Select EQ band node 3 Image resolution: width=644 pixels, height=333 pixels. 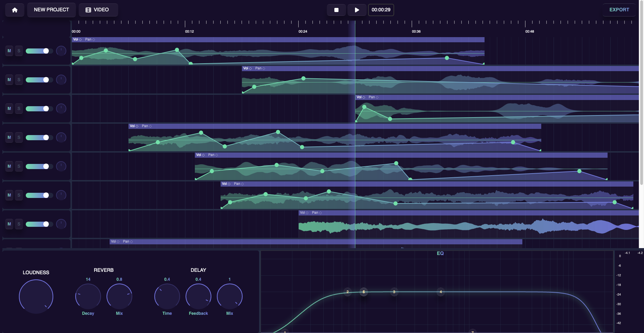click(394, 292)
